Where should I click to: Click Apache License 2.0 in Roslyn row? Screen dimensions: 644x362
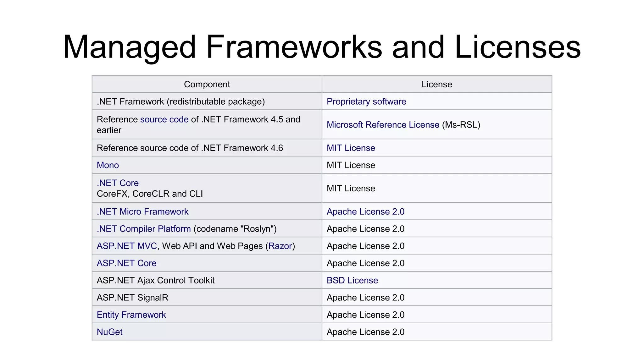click(365, 229)
